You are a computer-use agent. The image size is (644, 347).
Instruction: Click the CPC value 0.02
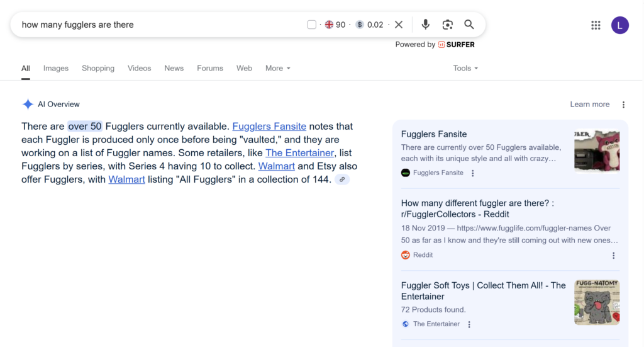point(375,25)
